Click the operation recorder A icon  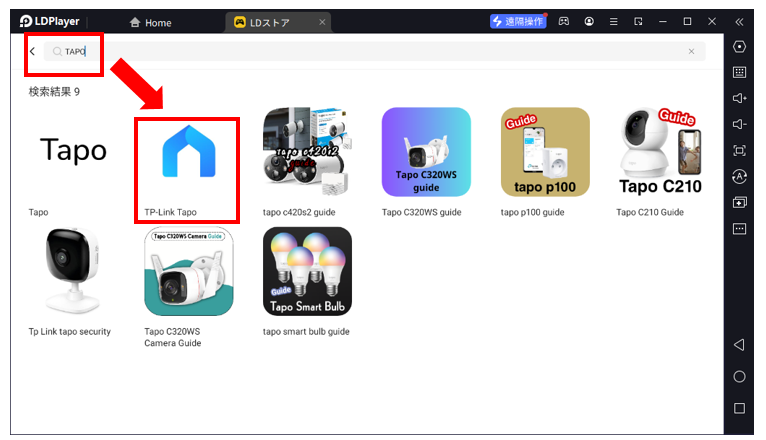[740, 176]
